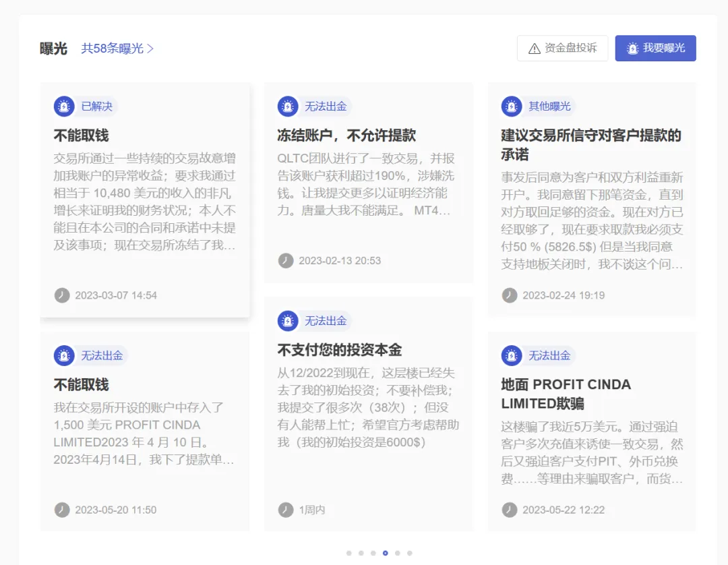Open the 共58条曝光 chevron arrow
This screenshot has height=565, width=728.
coord(150,49)
